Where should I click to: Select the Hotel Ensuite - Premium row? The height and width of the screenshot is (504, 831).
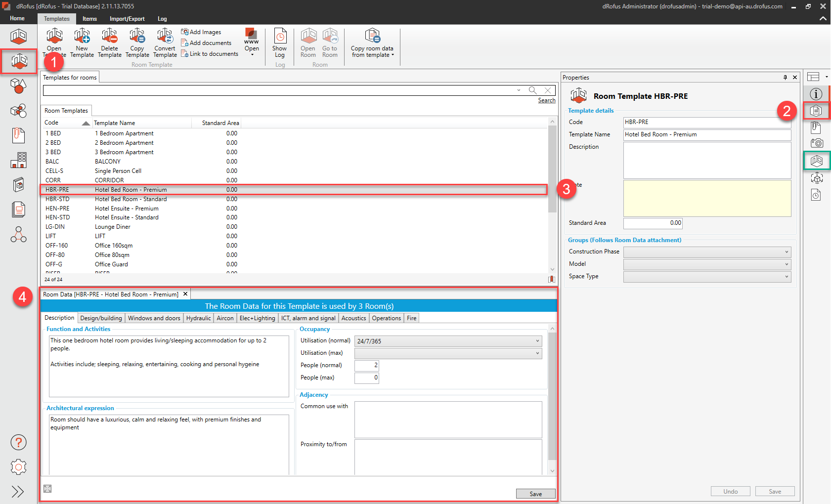click(x=127, y=209)
